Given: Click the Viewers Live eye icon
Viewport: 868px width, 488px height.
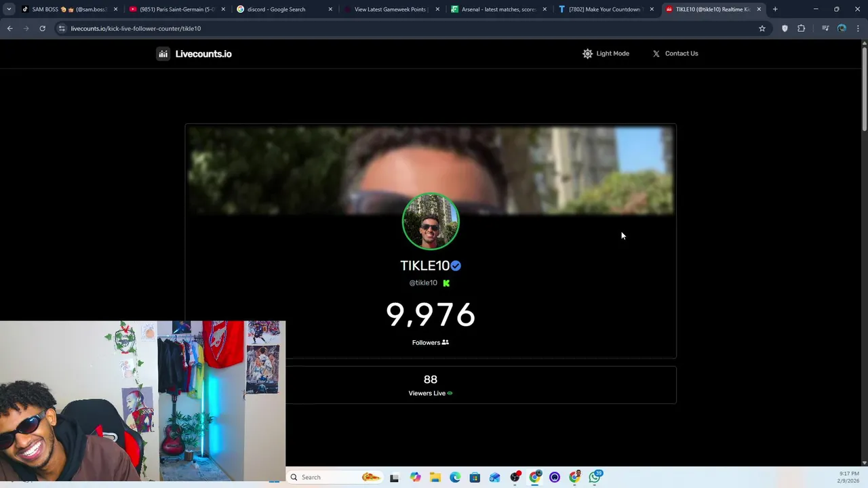Looking at the screenshot, I should (450, 393).
